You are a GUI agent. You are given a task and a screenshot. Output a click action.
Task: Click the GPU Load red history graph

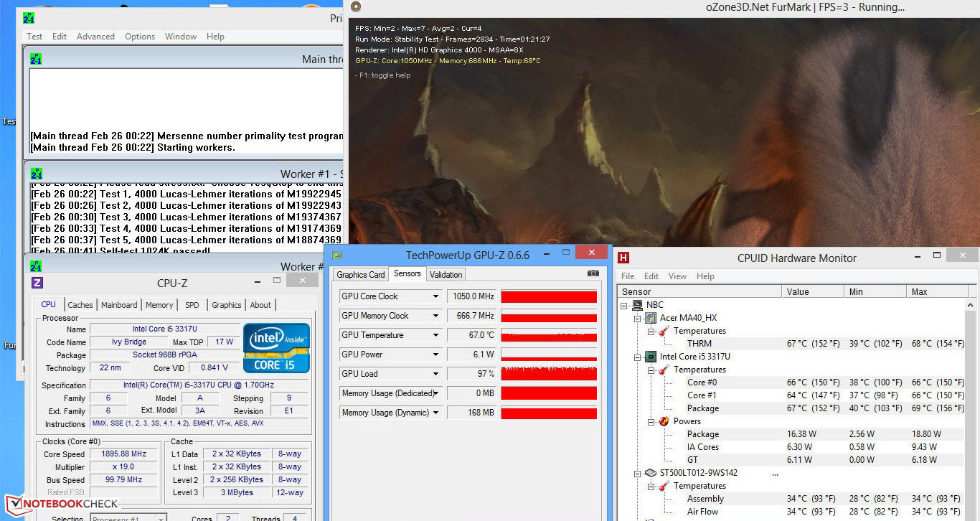[x=549, y=374]
